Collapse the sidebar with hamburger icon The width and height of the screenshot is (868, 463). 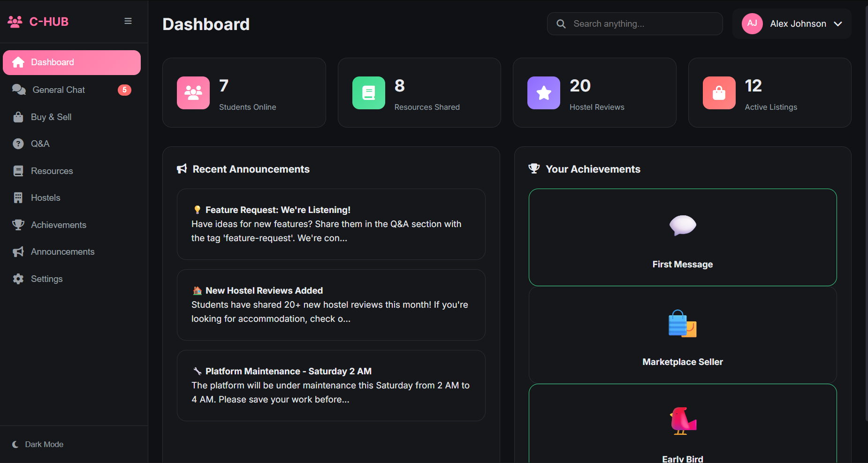click(128, 21)
